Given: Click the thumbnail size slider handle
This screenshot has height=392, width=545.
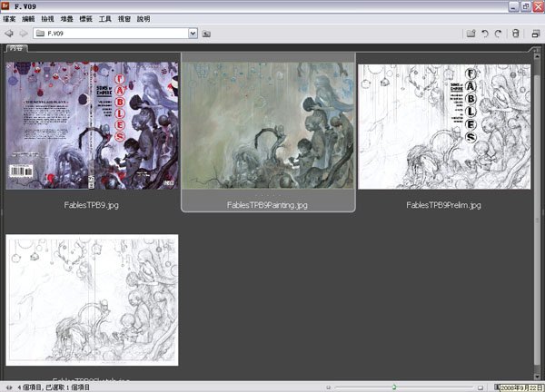Looking at the screenshot, I should pos(393,387).
